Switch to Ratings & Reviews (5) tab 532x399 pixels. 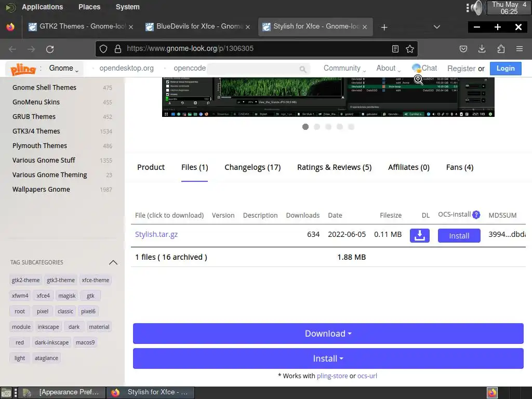click(x=334, y=167)
